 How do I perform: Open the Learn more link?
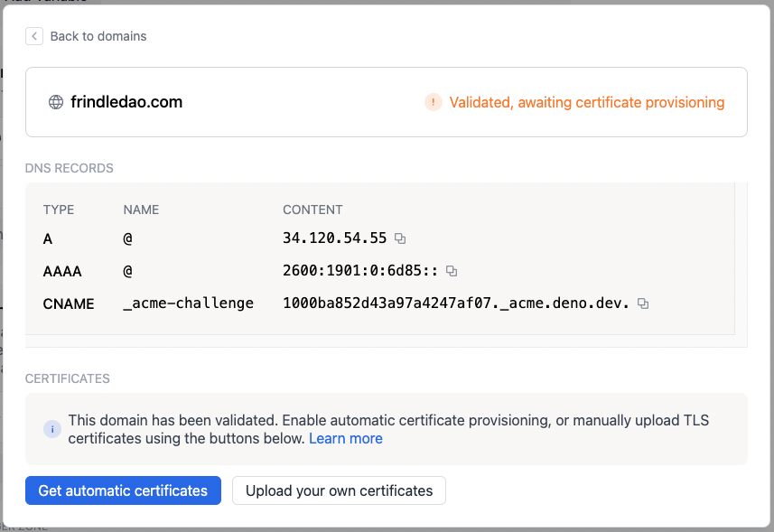pyautogui.click(x=345, y=438)
